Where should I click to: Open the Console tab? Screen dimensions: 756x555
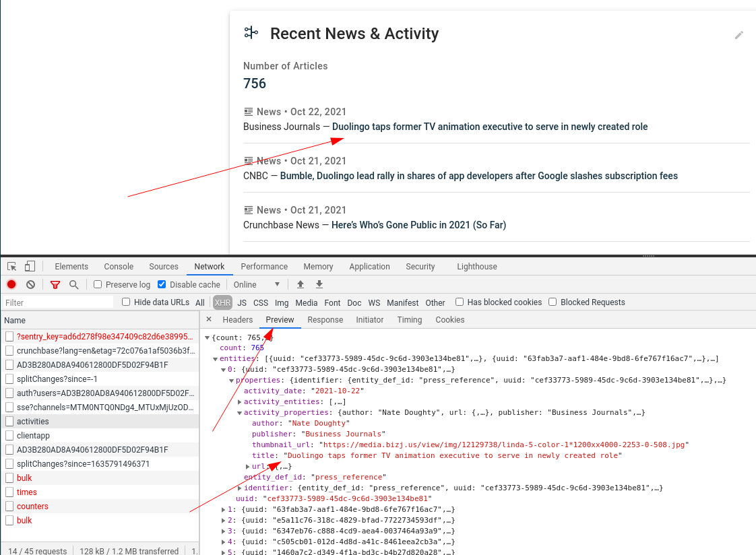119,267
